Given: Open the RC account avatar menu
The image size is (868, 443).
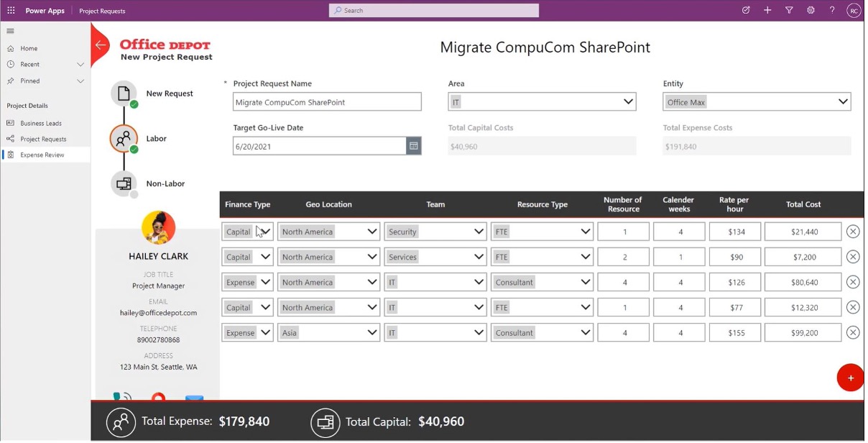Looking at the screenshot, I should point(854,11).
